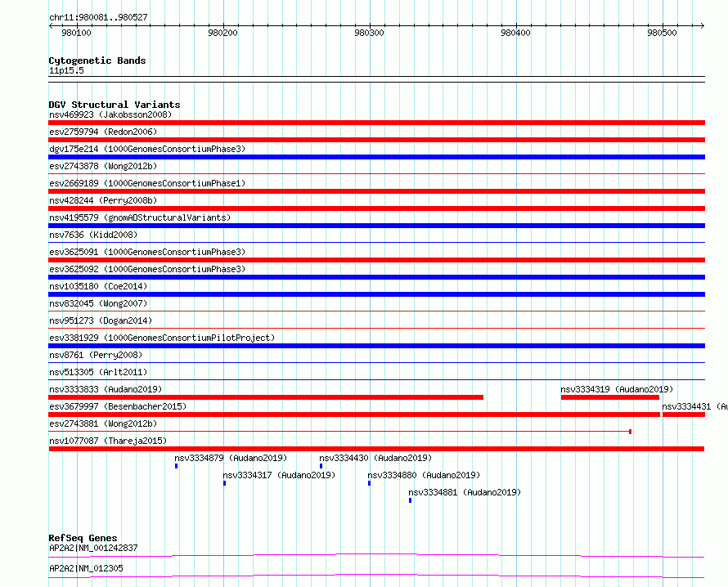Click nsv951273 (Dogan2014) variant label
The width and height of the screenshot is (728, 587).
(101, 320)
